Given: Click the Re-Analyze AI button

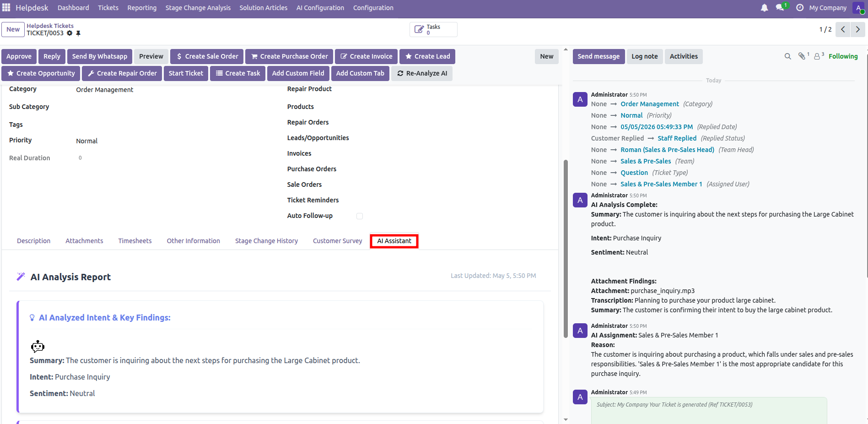Looking at the screenshot, I should [x=422, y=73].
